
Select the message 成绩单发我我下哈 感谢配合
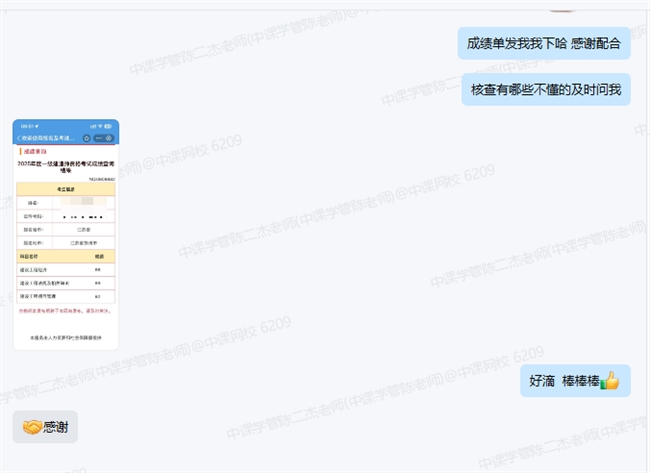[544, 44]
